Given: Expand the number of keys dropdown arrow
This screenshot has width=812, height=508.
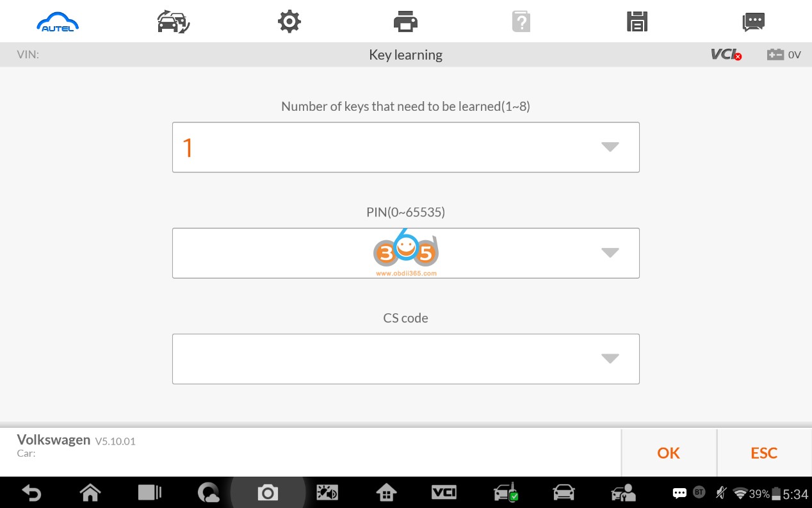Looking at the screenshot, I should tap(610, 147).
